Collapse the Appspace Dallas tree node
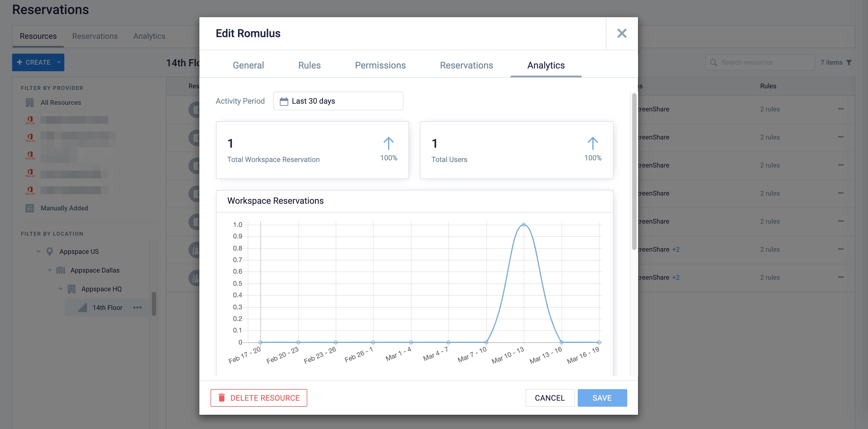 (49, 270)
